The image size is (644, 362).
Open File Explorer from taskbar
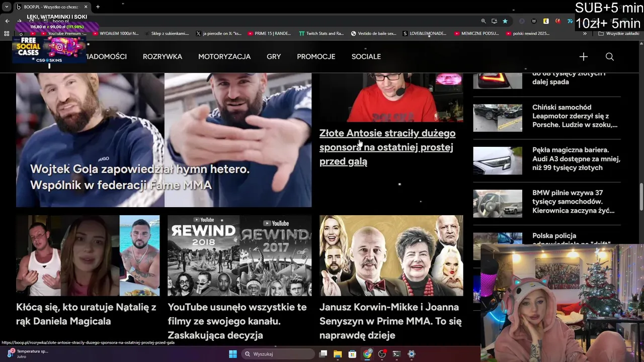point(338,354)
